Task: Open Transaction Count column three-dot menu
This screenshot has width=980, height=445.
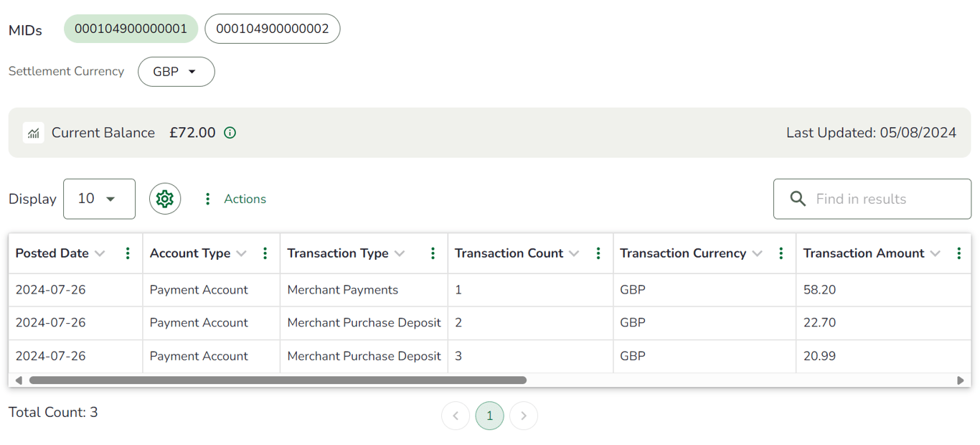Action: tap(598, 253)
